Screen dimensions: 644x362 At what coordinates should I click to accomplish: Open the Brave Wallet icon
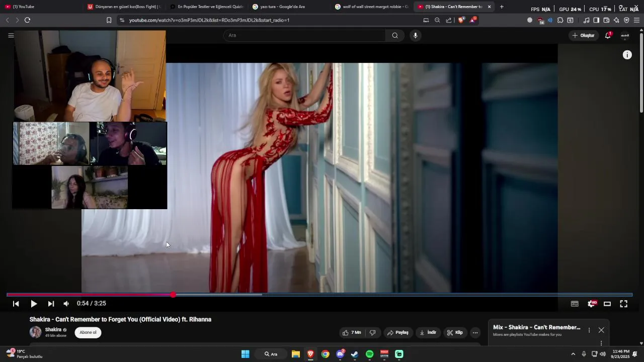click(x=606, y=20)
